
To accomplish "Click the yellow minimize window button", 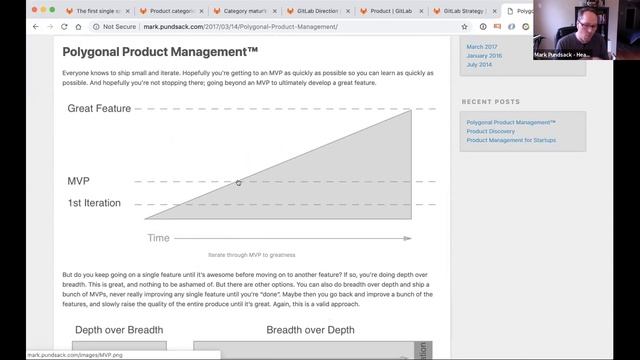I will [43, 10].
